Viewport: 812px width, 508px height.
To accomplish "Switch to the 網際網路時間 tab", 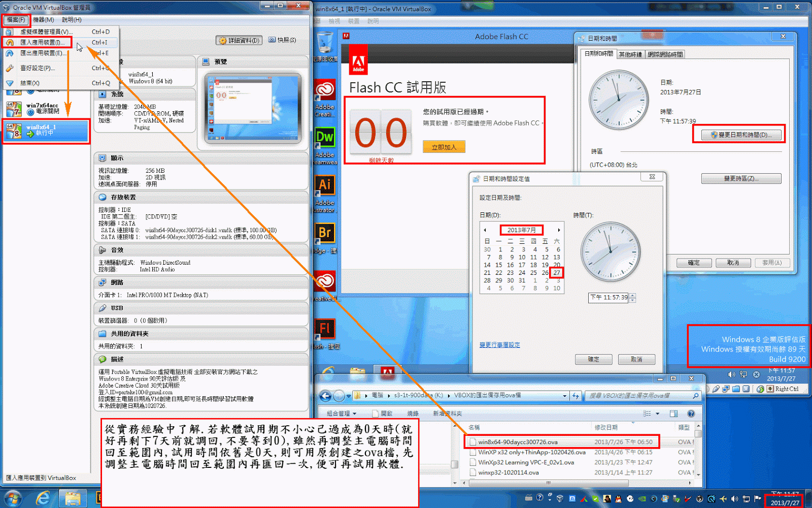I will point(665,54).
